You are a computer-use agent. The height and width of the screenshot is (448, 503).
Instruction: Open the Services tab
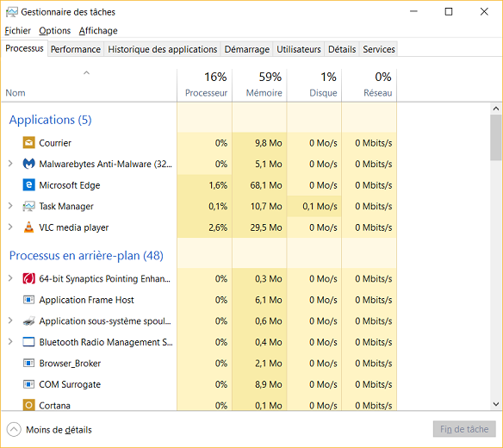coord(379,49)
